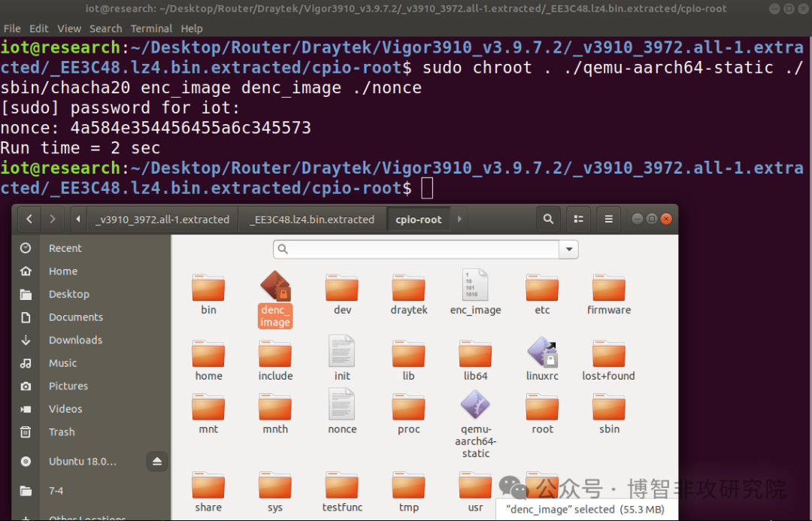
Task: Open the sbin folder
Action: pos(609,407)
